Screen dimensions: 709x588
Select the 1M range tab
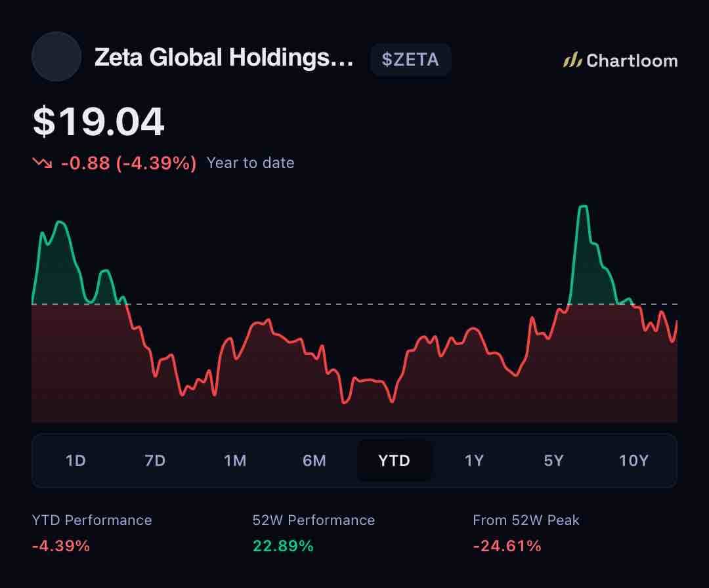[x=234, y=461]
